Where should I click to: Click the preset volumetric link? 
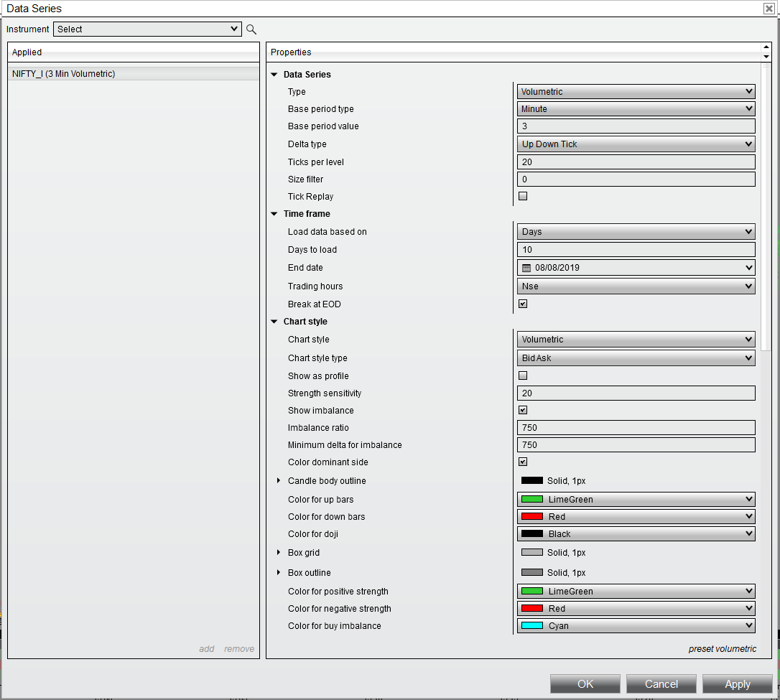723,649
